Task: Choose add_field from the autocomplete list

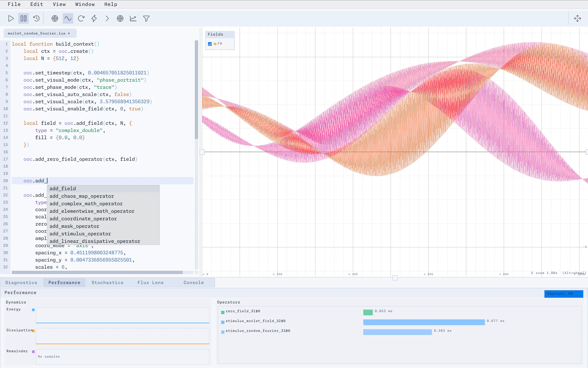Action: pyautogui.click(x=103, y=189)
